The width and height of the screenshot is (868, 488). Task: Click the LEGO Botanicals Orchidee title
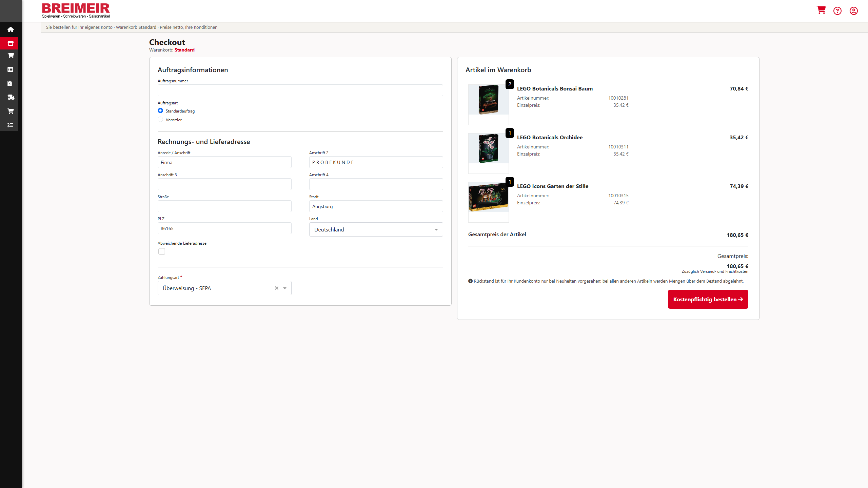[x=550, y=137]
